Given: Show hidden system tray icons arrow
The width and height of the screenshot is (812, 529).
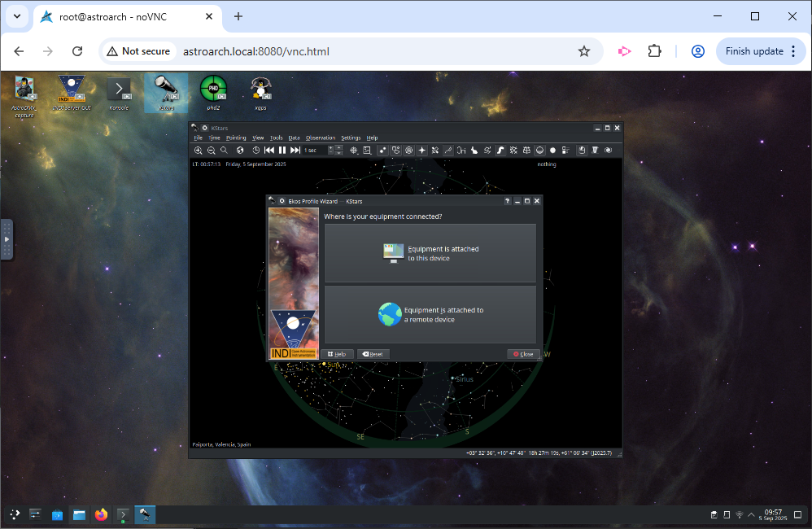Looking at the screenshot, I should (752, 514).
